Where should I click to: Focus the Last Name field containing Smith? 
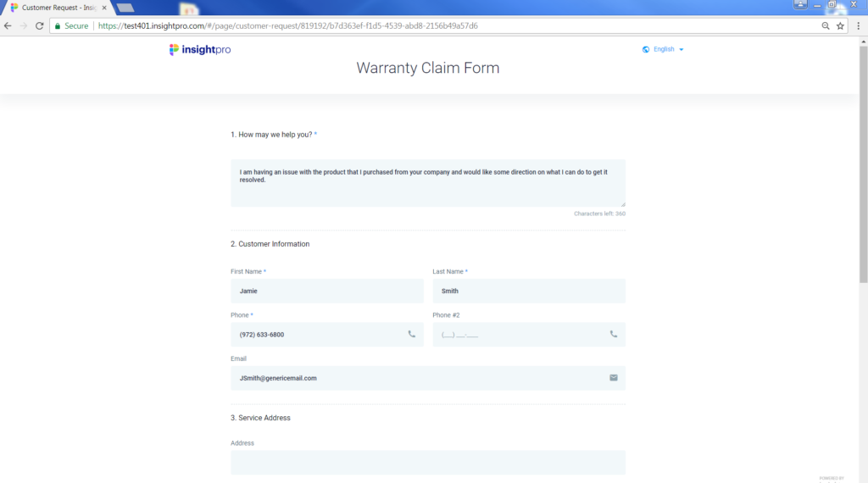pos(528,291)
